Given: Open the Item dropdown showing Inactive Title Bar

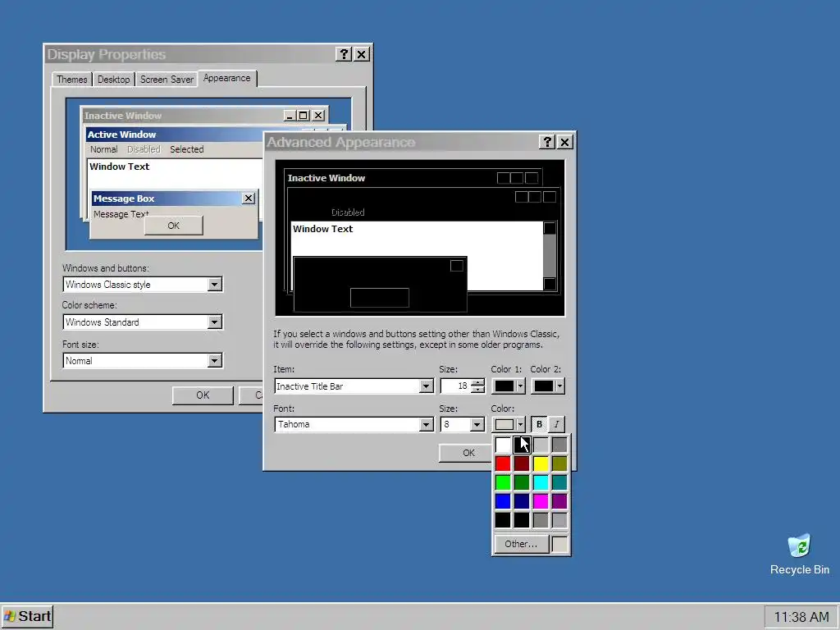Looking at the screenshot, I should pyautogui.click(x=426, y=386).
